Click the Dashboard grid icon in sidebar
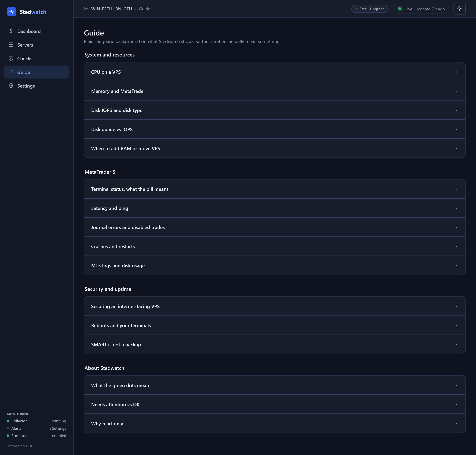The width and height of the screenshot is (476, 455). click(11, 31)
